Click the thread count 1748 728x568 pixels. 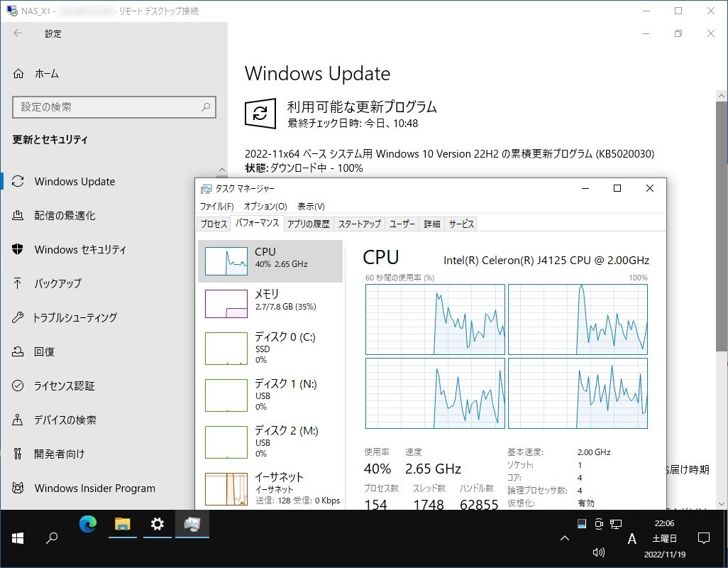coord(428,504)
